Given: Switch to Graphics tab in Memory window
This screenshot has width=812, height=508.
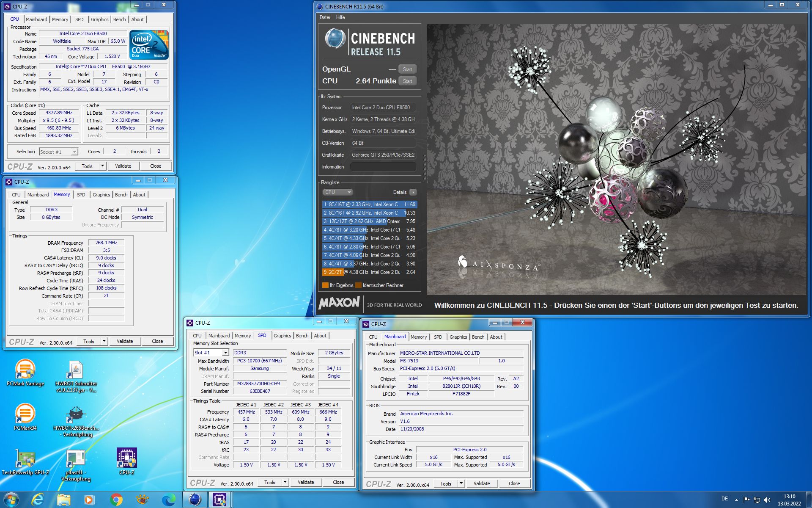Looking at the screenshot, I should click(x=101, y=195).
